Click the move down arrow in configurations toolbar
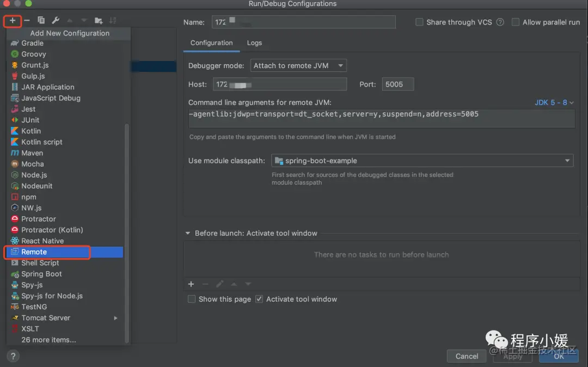 coord(84,21)
